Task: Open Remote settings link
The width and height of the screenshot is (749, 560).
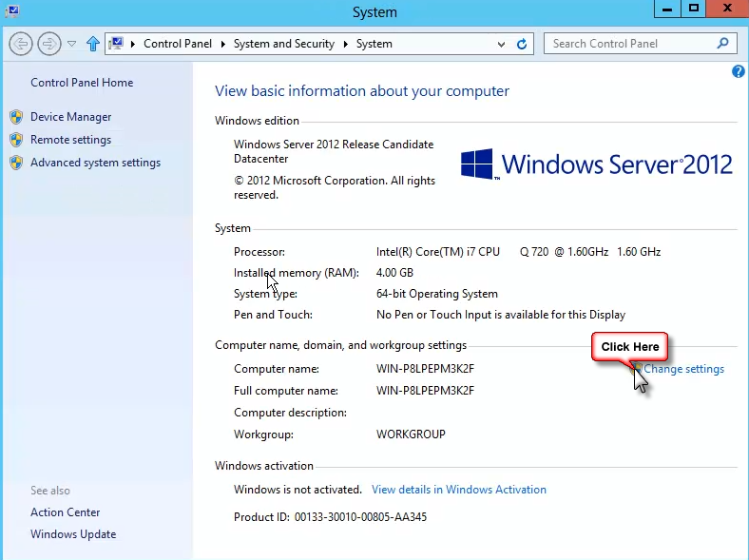Action: pos(70,140)
